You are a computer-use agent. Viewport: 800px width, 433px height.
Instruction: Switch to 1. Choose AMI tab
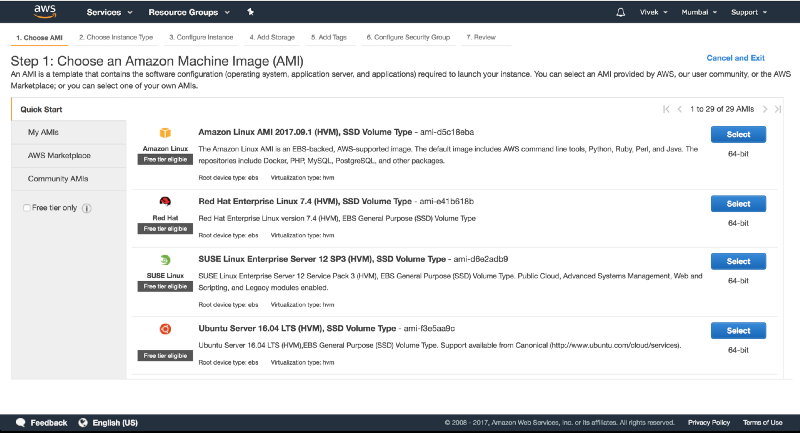click(x=39, y=37)
